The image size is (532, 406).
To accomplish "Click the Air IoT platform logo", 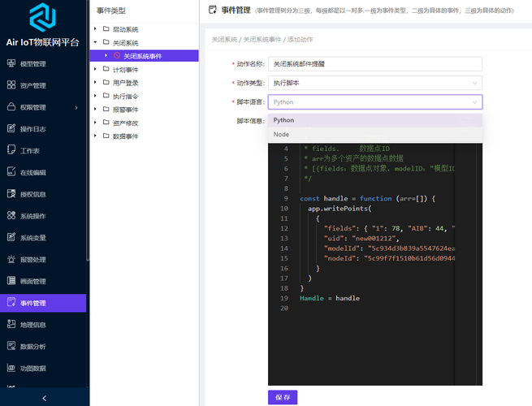I will pyautogui.click(x=42, y=17).
